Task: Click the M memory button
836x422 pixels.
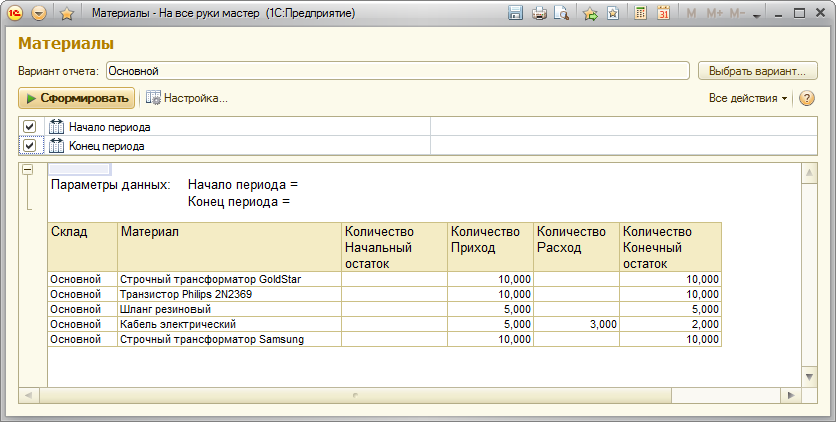Action: [692, 14]
